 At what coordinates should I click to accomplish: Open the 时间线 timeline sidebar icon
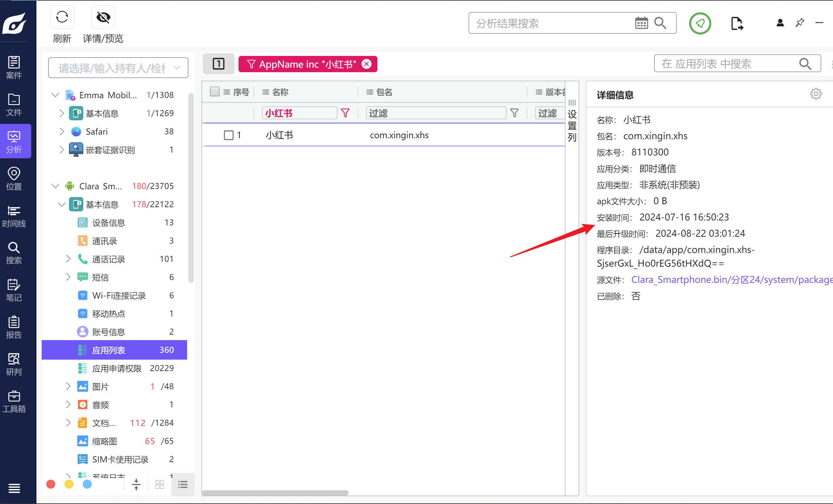tap(14, 216)
